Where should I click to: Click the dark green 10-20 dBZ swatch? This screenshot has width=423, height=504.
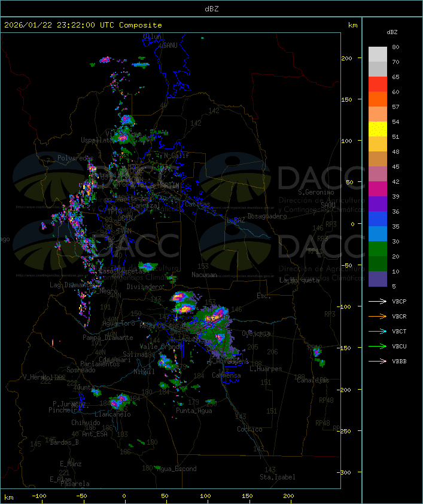(378, 264)
